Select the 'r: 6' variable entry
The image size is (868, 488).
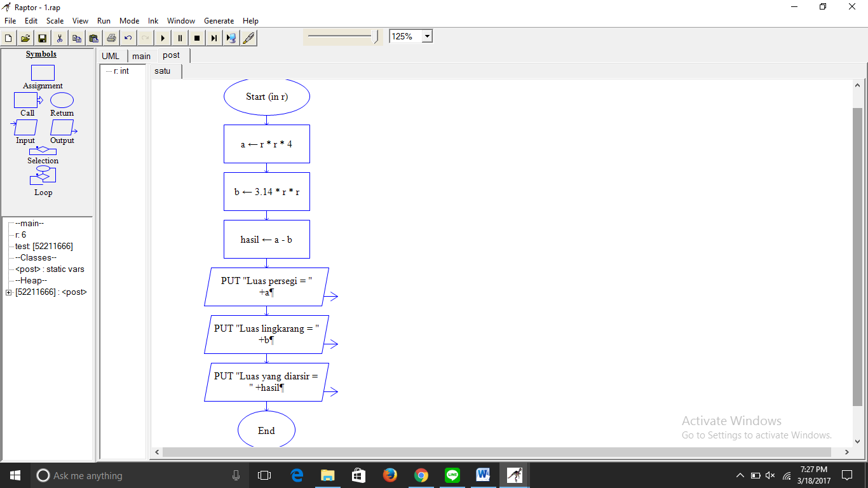click(x=20, y=235)
